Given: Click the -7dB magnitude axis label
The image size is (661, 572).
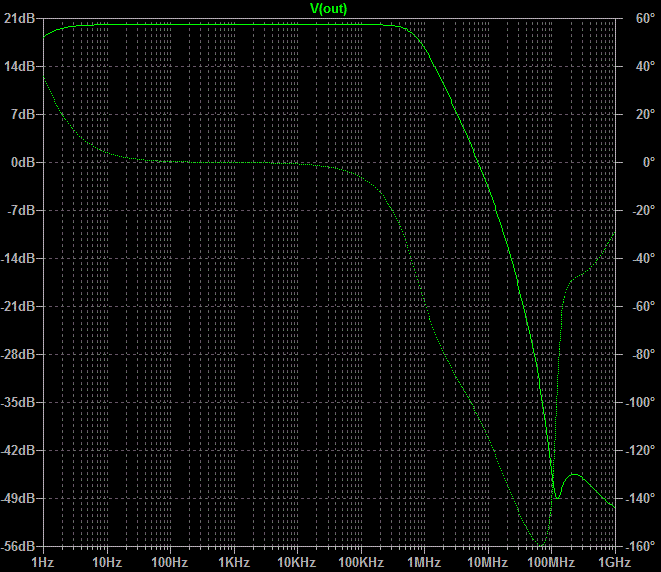Looking at the screenshot, I should [21, 210].
